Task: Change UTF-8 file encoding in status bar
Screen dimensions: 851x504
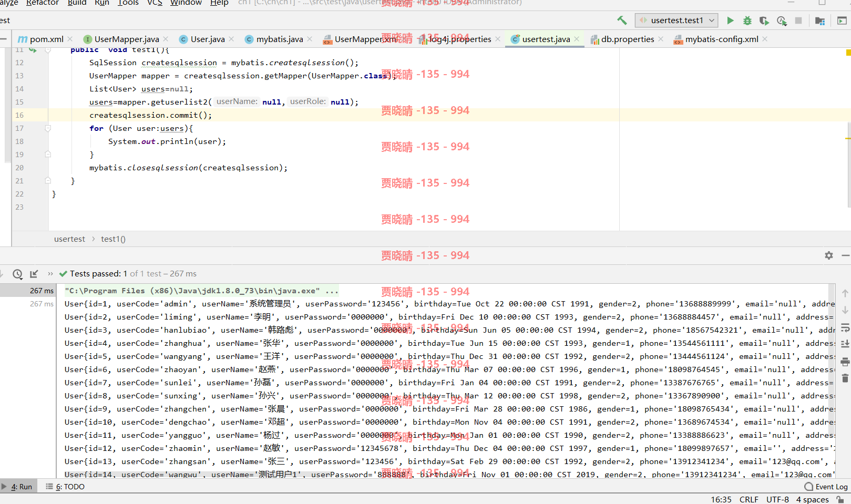Action: pos(777,499)
